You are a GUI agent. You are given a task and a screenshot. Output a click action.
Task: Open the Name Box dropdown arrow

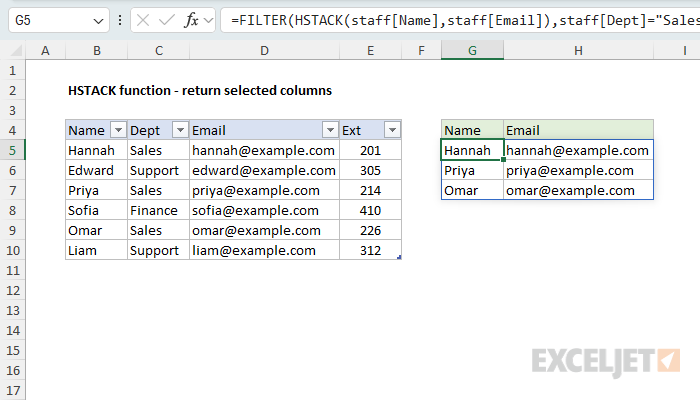(x=98, y=21)
